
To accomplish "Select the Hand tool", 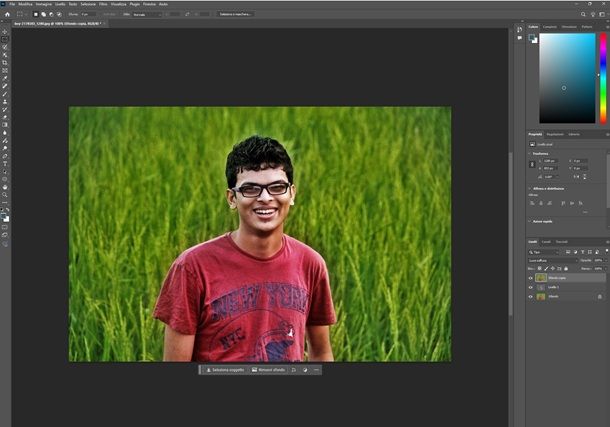I will (5, 186).
